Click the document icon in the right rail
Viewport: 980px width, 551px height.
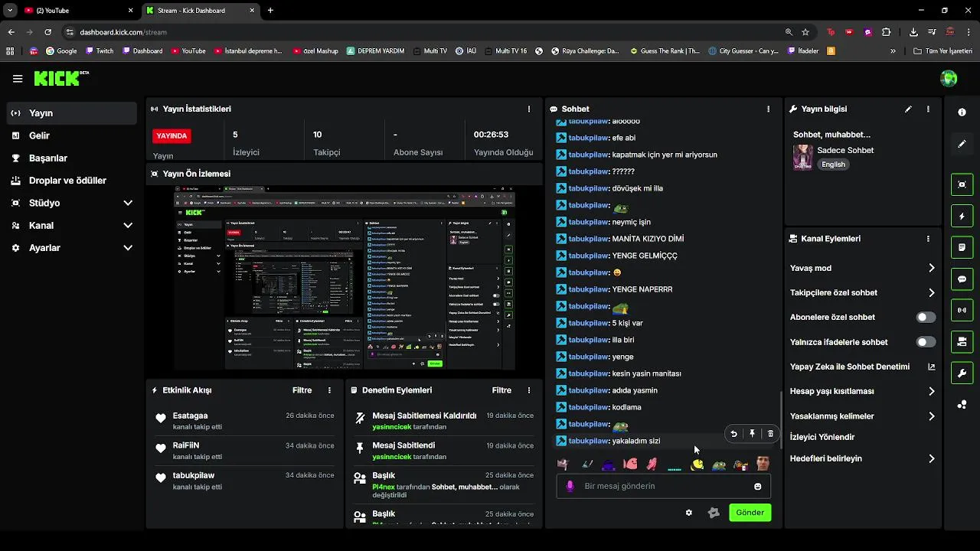(x=962, y=248)
